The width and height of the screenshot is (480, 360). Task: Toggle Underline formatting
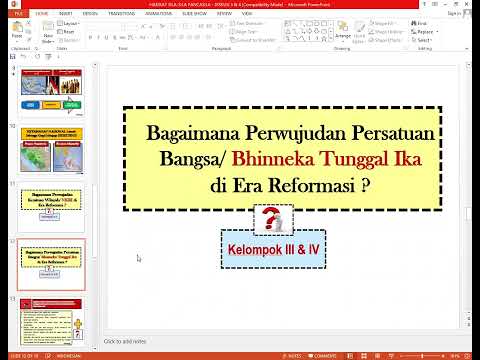(x=106, y=38)
